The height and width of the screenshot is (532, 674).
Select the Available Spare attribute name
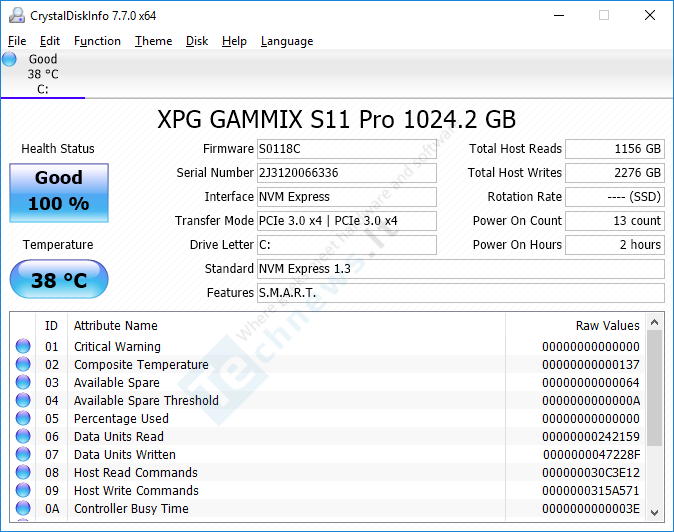click(x=116, y=382)
